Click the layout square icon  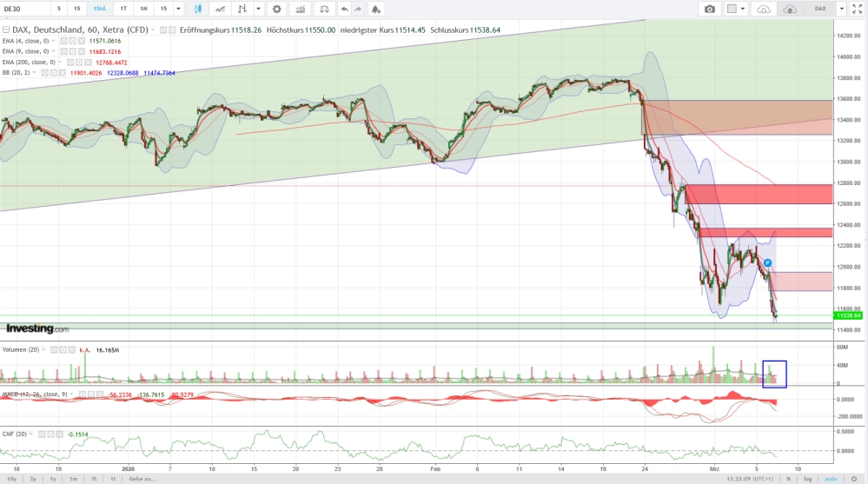pyautogui.click(x=732, y=9)
